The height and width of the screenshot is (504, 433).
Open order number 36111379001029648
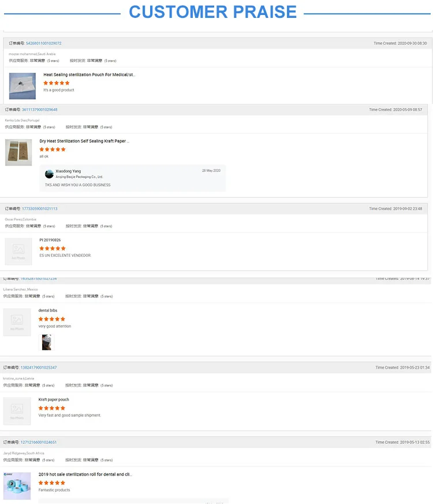[39, 110]
